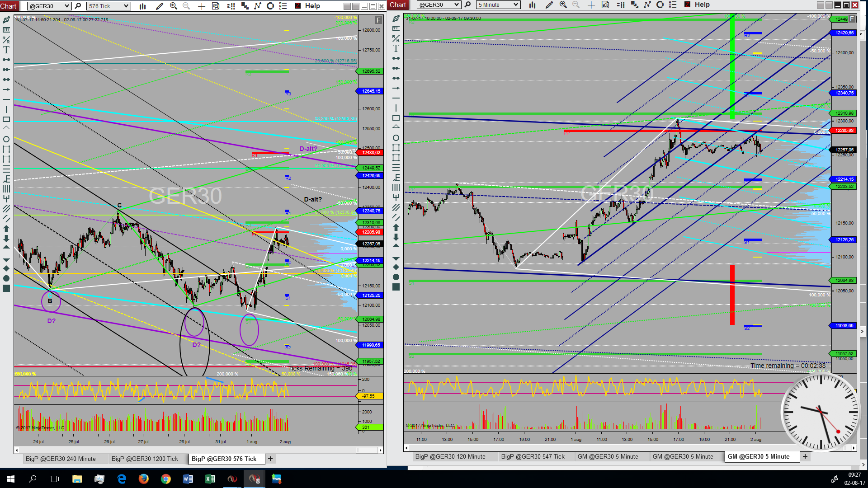Image resolution: width=868 pixels, height=488 pixels.
Task: Open bar style icon in left chart toolbar
Action: click(x=143, y=6)
